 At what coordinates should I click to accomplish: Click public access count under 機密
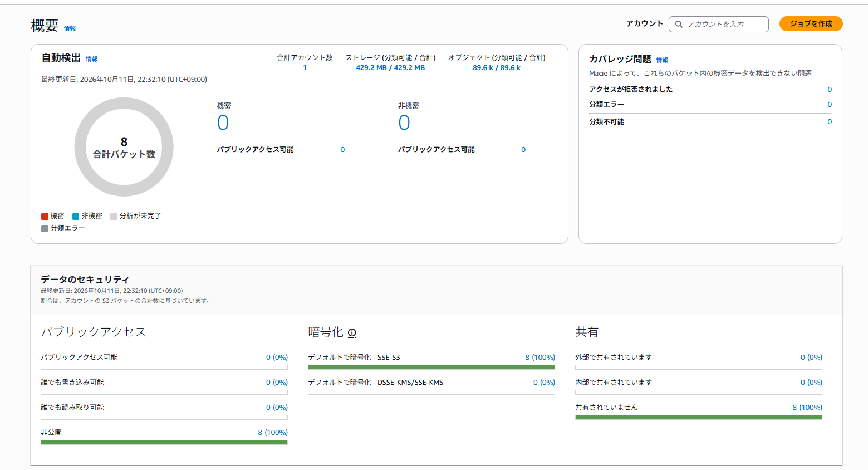coord(342,150)
